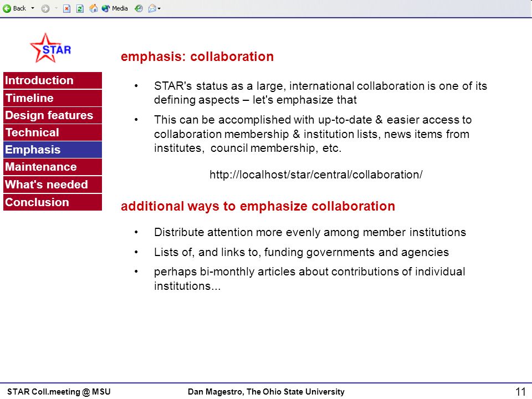The width and height of the screenshot is (532, 399).
Task: Click footer 'Dan Magestro, The Ohio State University'
Action: coord(266,392)
